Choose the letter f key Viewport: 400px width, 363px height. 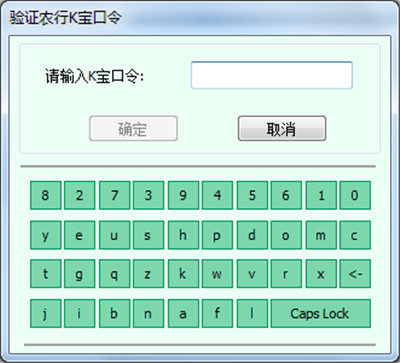click(x=217, y=313)
